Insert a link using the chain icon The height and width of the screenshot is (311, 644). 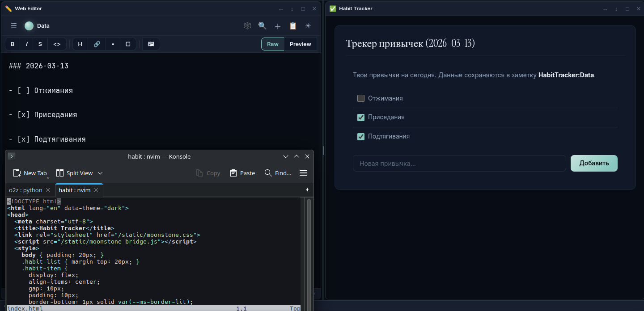click(x=97, y=44)
